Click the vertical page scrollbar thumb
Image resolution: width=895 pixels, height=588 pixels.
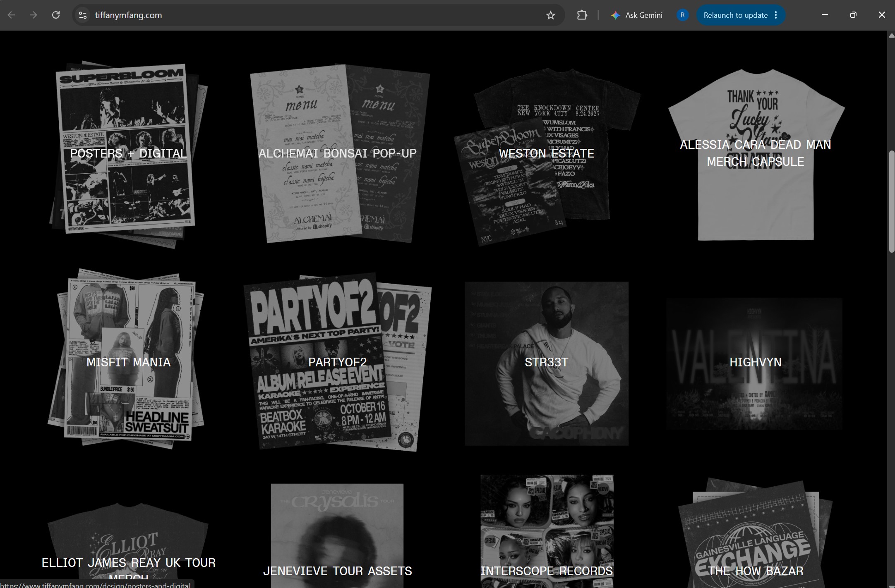click(x=891, y=201)
